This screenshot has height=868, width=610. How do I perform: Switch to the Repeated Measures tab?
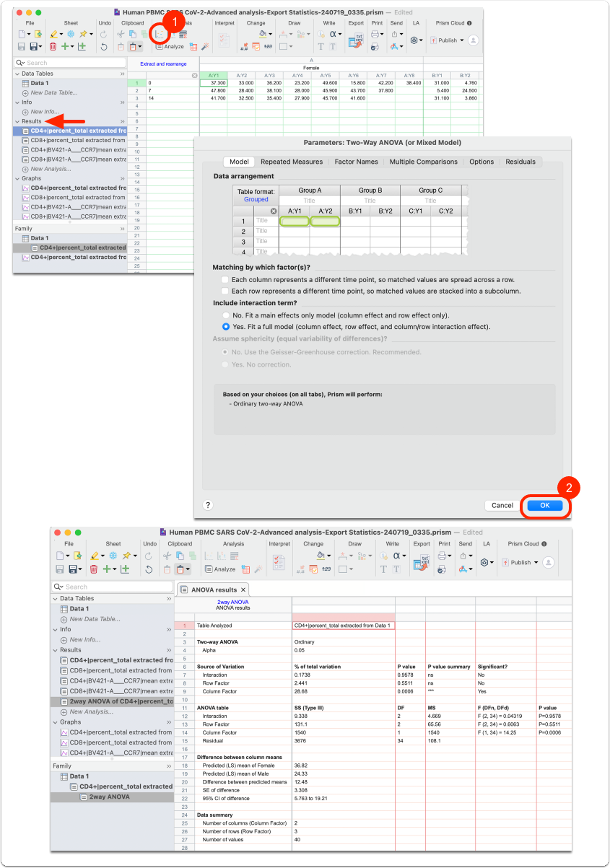(x=292, y=162)
